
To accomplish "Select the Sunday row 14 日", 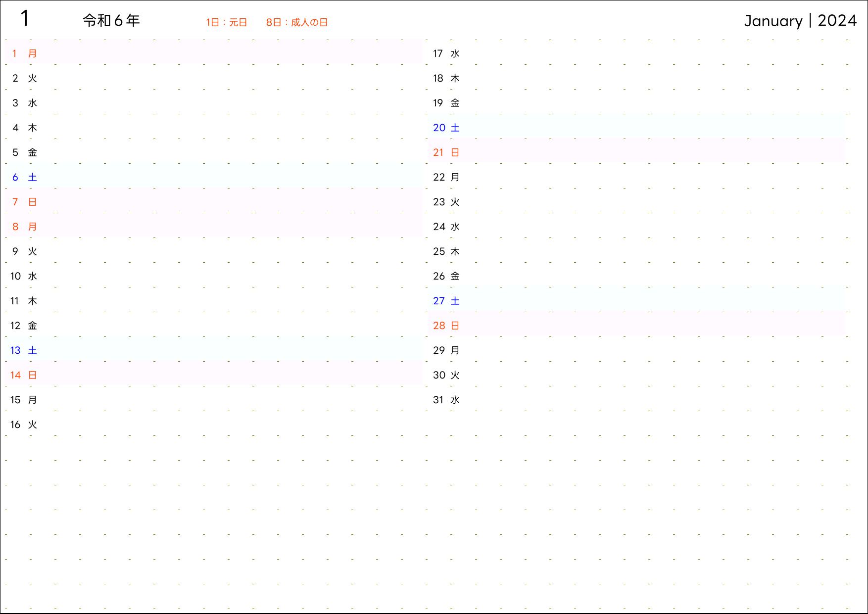I will coord(214,374).
